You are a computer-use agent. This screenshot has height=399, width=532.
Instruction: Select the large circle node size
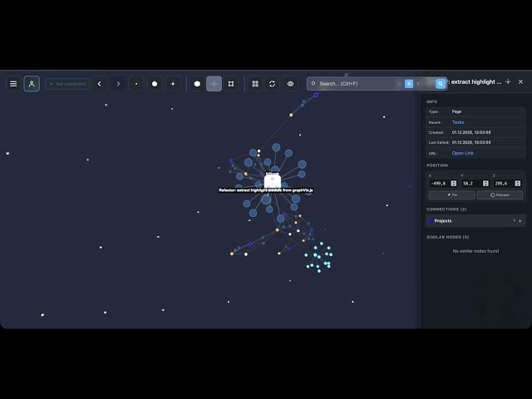click(x=155, y=84)
